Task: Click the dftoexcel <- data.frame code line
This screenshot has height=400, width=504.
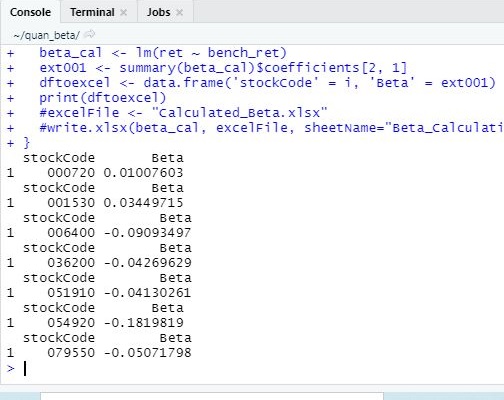Action: coord(268,83)
